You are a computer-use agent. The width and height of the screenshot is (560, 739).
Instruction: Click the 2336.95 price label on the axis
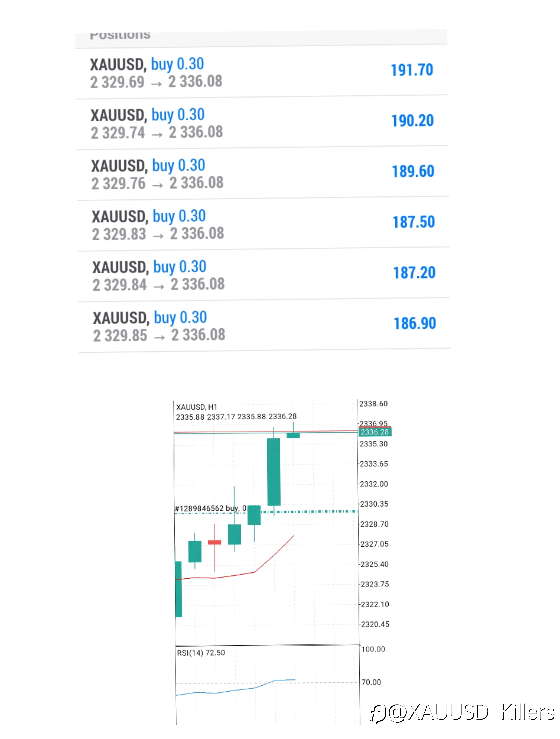click(373, 423)
